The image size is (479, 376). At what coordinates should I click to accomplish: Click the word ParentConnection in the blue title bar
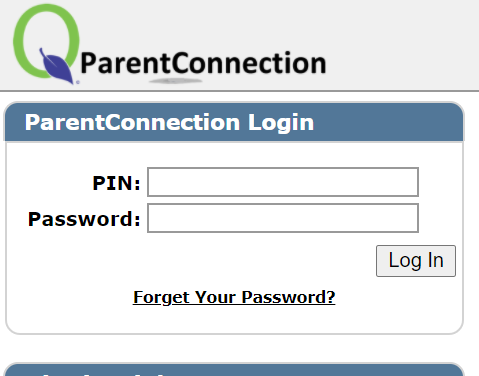point(132,122)
